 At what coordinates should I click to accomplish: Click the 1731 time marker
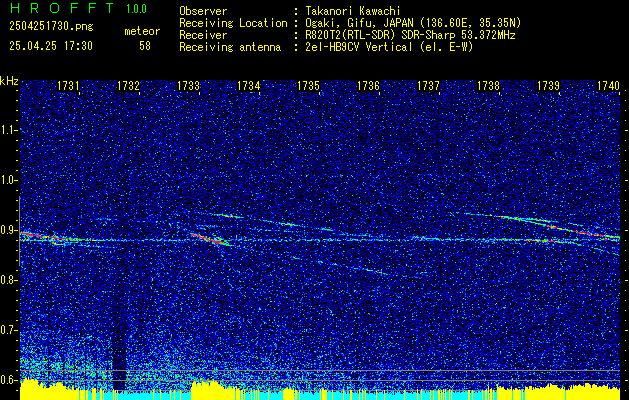pyautogui.click(x=68, y=86)
